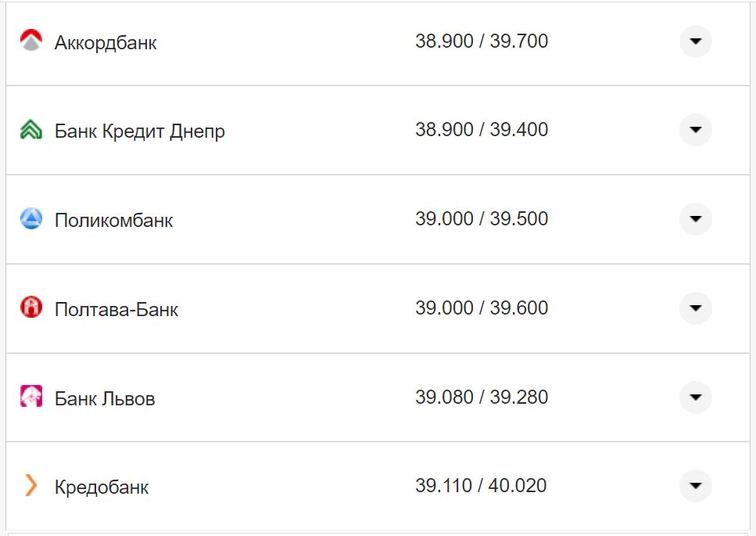
Task: Open the Кредобанк name link
Action: click(102, 487)
